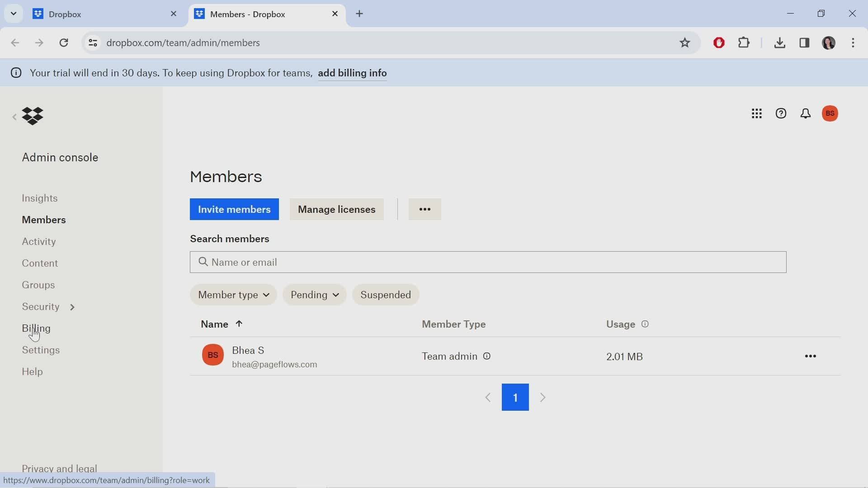Click the 2.01 MB usage value
The image size is (868, 488).
point(624,357)
